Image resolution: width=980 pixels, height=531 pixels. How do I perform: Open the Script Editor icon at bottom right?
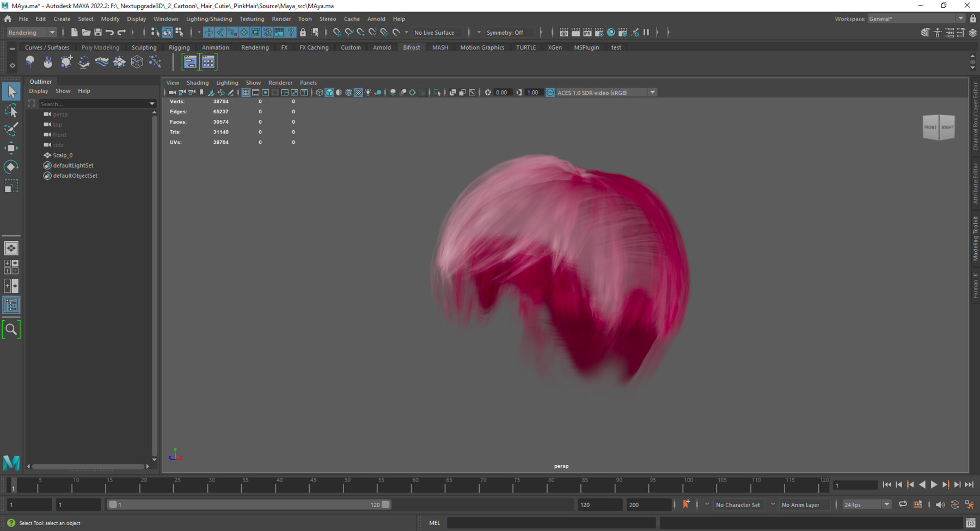click(x=970, y=523)
